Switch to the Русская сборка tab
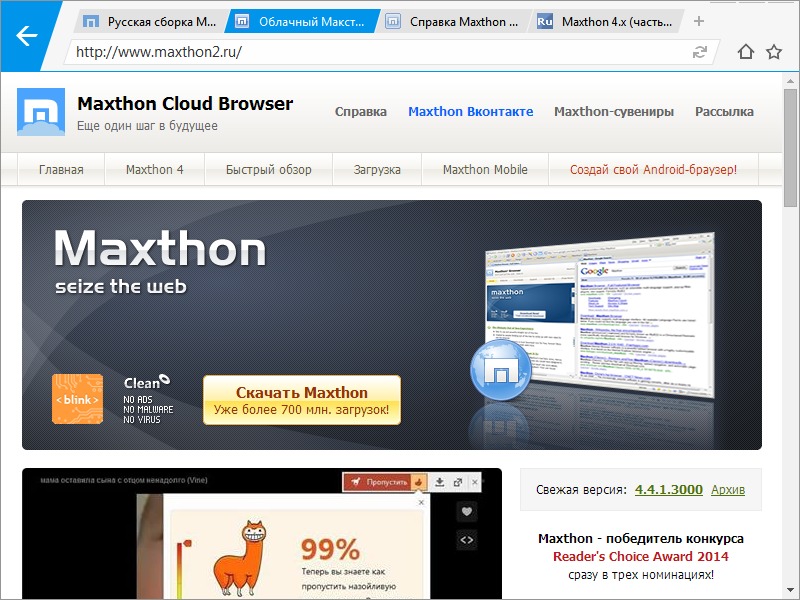 tap(150, 21)
